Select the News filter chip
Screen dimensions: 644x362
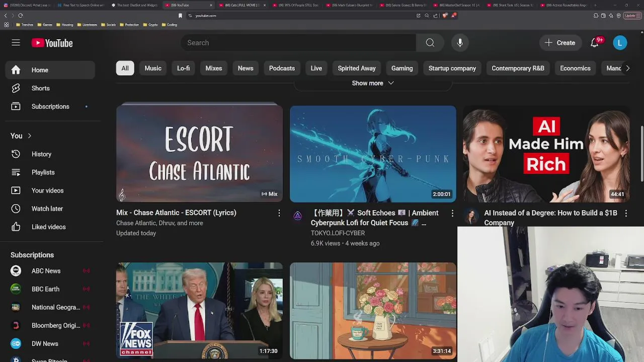tap(246, 68)
